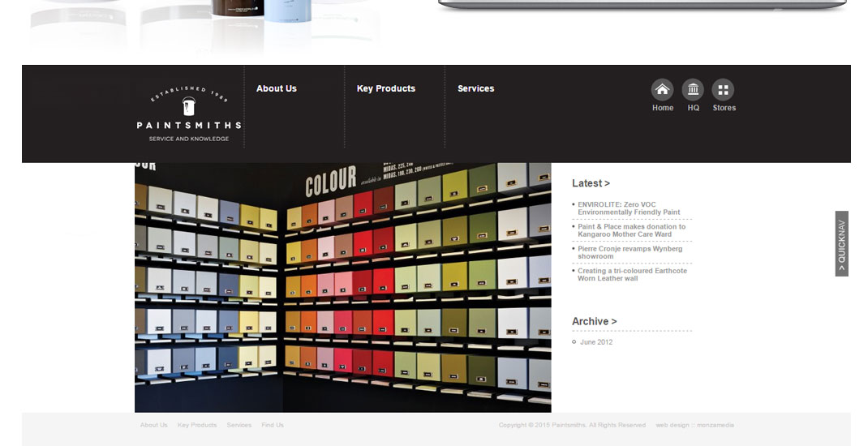Open the Stores grid icon
The height and width of the screenshot is (446, 868).
pyautogui.click(x=723, y=90)
